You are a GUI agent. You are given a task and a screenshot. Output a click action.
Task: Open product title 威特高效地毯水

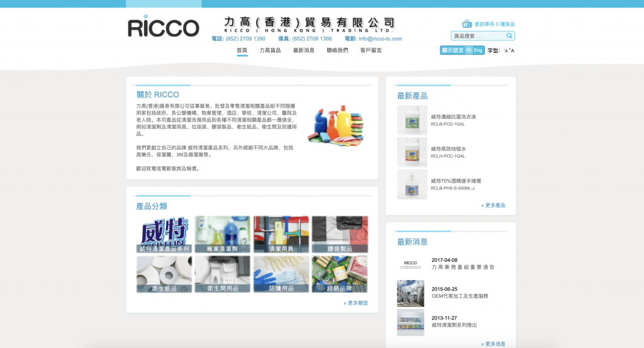pos(448,149)
